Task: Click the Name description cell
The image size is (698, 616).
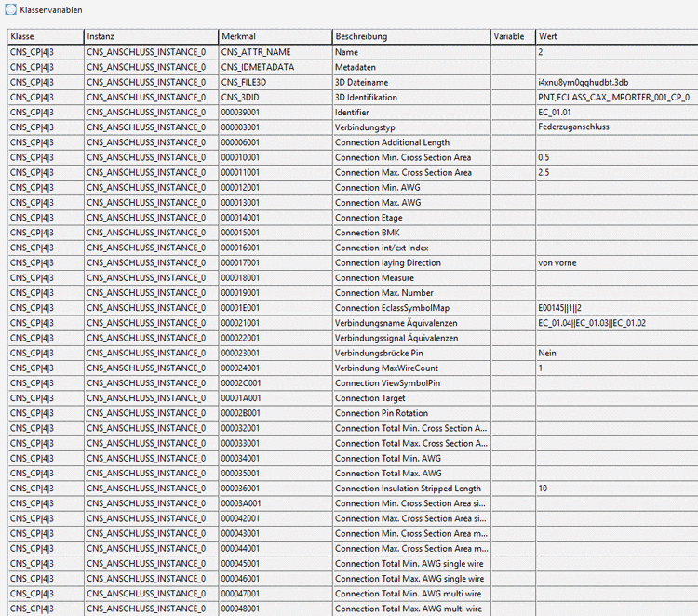Action: pyautogui.click(x=411, y=52)
